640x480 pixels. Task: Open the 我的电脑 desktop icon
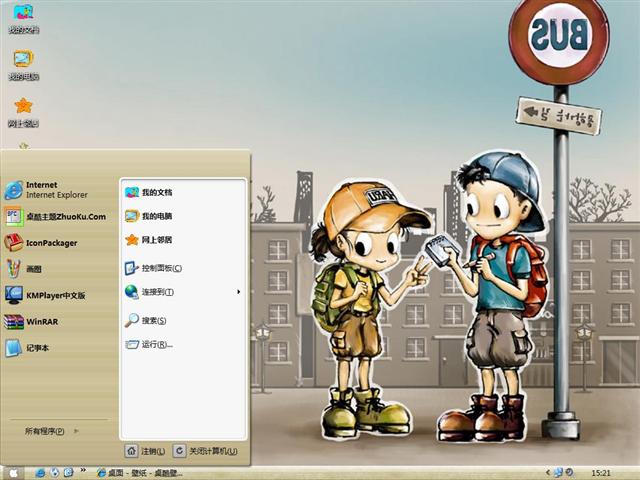(23, 65)
